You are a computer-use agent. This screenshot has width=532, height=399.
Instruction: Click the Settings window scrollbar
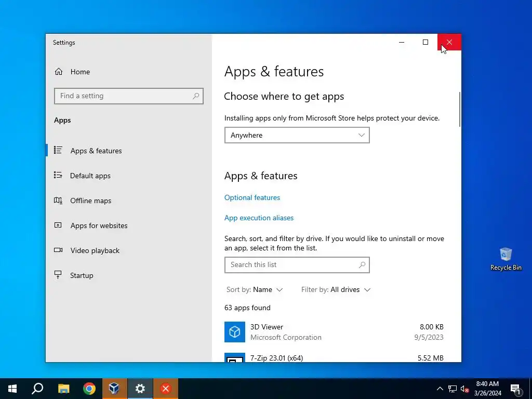(460, 109)
